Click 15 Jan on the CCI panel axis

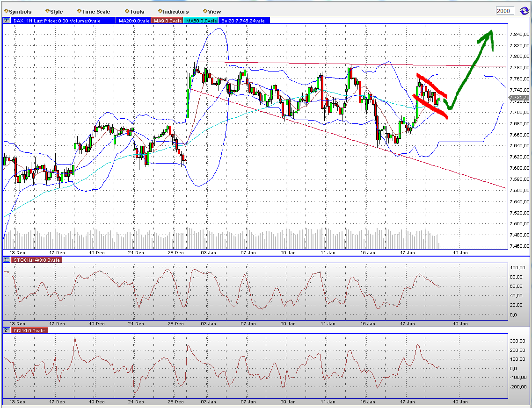coord(367,401)
